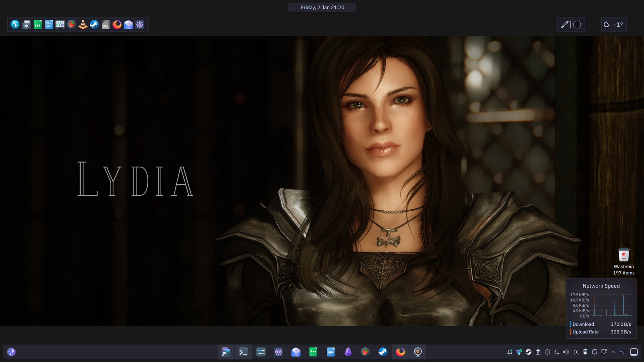Image resolution: width=644 pixels, height=362 pixels.
Task: Open webcam app icon in taskbar
Action: 418,352
